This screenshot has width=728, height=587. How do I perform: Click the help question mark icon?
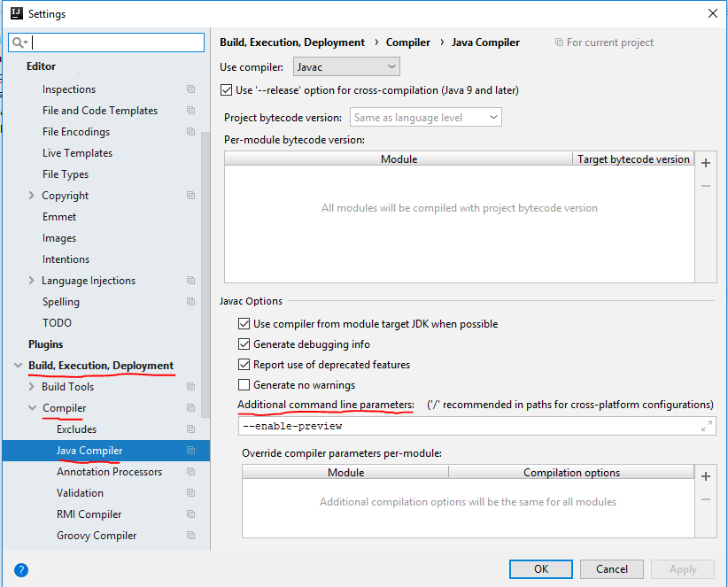[21, 570]
